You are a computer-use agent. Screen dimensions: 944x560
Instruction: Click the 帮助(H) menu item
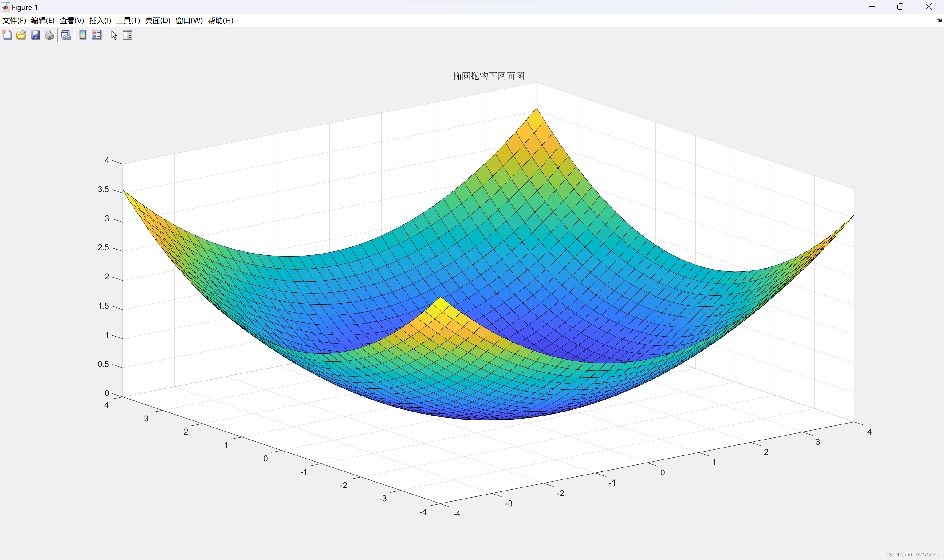tap(221, 20)
